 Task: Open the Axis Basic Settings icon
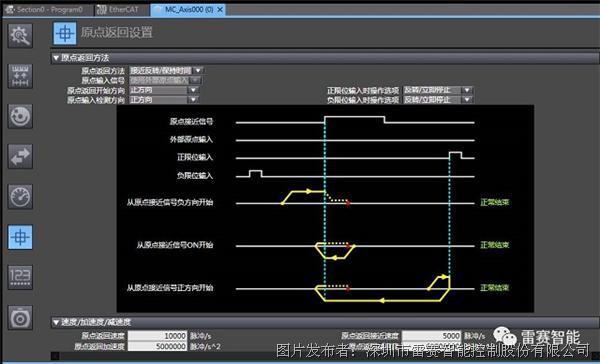[20, 36]
